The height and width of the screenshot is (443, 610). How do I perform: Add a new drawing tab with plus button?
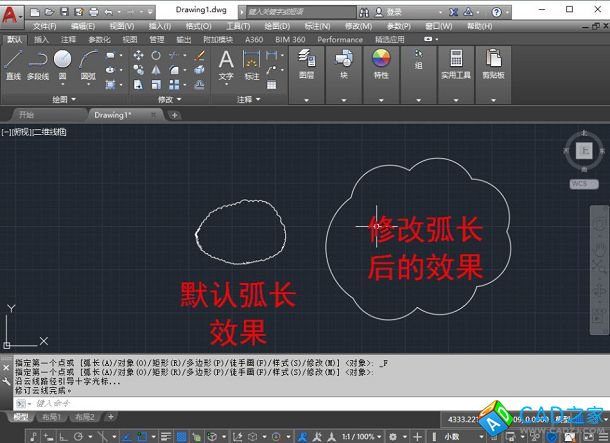174,115
